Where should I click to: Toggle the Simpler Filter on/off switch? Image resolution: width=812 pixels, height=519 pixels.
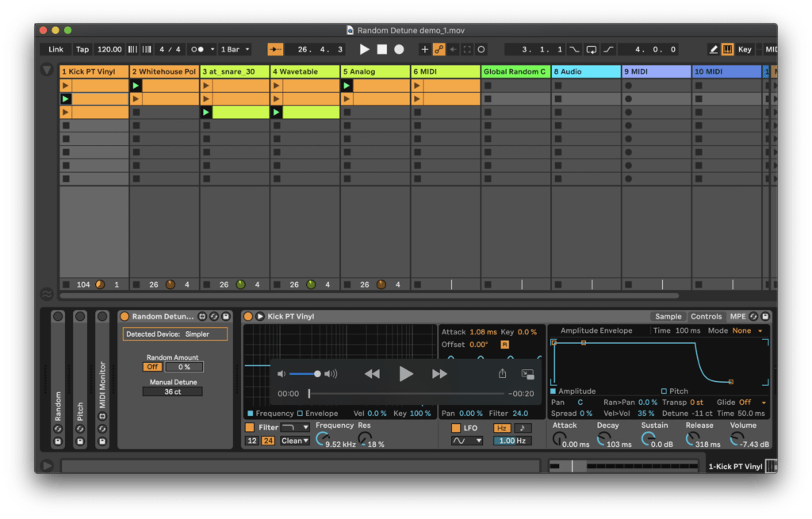pos(250,427)
